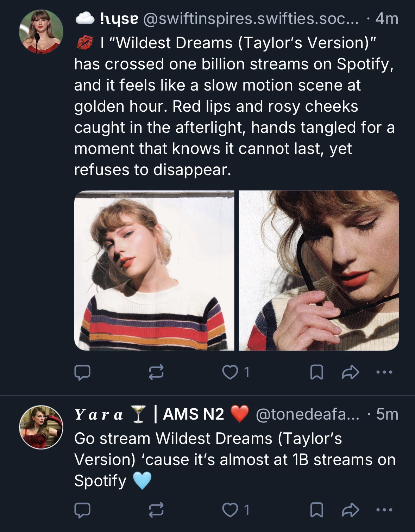The height and width of the screenshot is (532, 415).
Task: Bookmark the one billion streams post
Action: click(316, 372)
